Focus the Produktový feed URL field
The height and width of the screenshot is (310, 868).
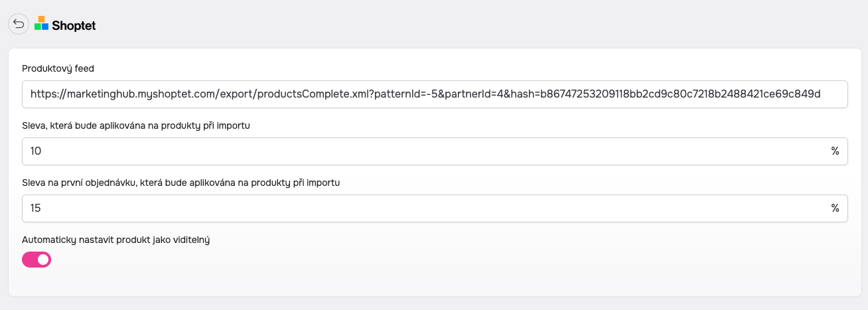(x=435, y=94)
